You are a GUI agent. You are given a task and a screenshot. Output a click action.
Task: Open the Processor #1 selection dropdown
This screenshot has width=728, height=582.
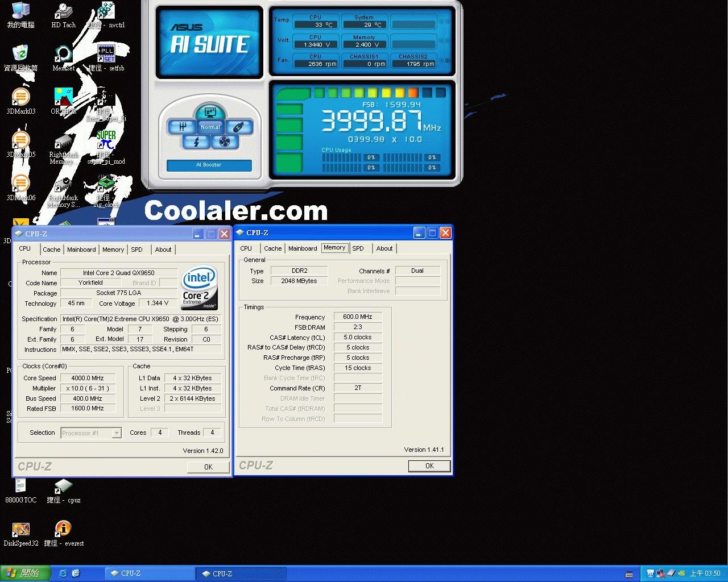(91, 433)
